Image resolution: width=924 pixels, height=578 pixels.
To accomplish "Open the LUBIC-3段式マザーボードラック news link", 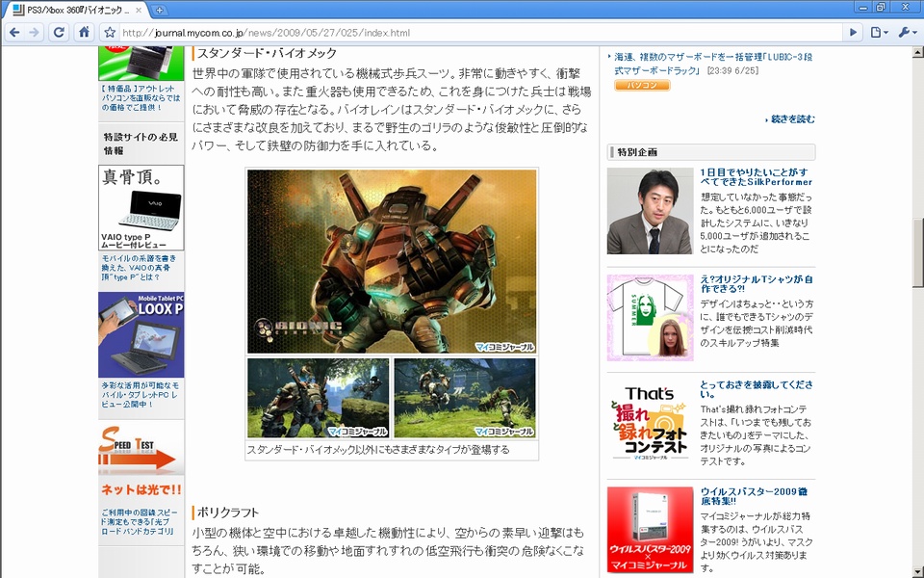I will [713, 64].
